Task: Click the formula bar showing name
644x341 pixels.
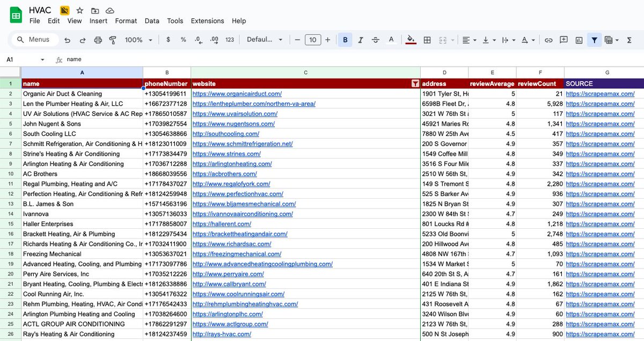Action: coord(354,60)
